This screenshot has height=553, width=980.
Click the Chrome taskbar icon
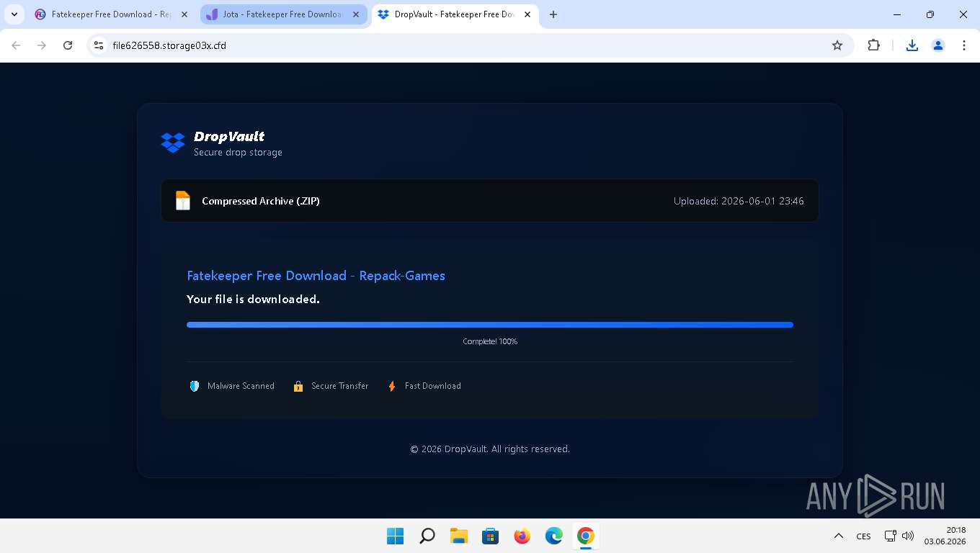(x=585, y=536)
